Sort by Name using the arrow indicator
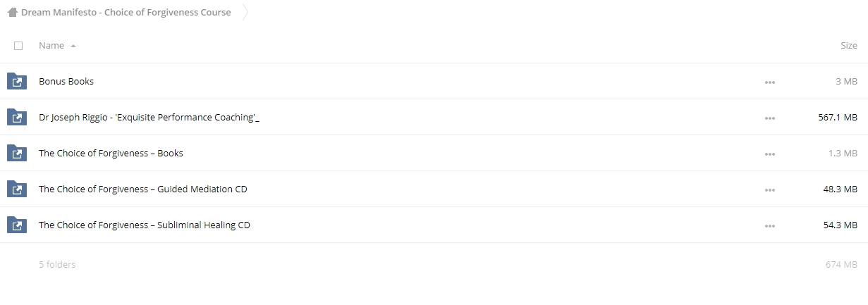868x305 pixels. (73, 46)
